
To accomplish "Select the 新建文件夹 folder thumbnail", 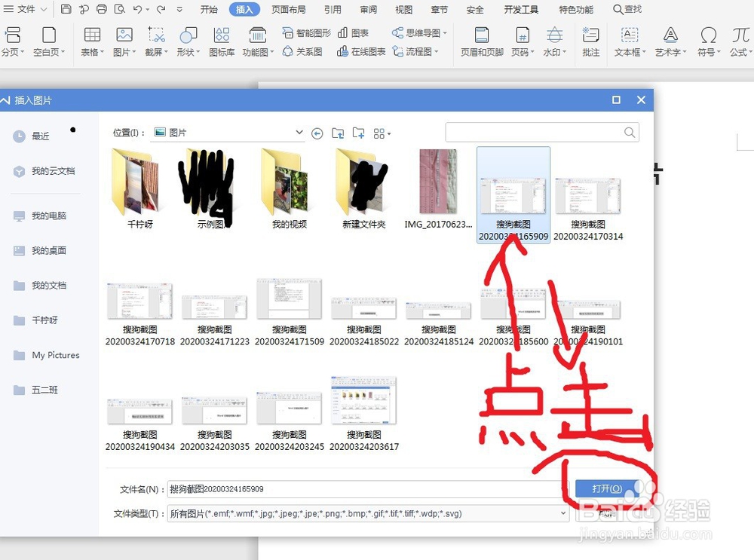I will 364,188.
